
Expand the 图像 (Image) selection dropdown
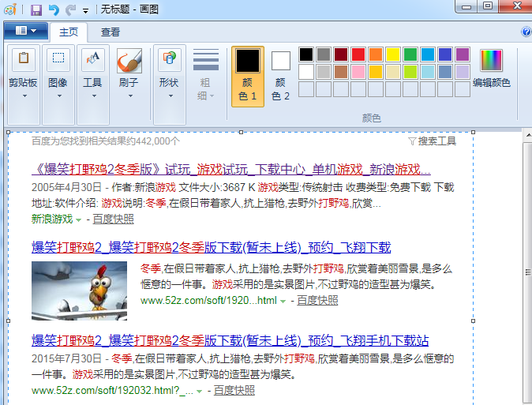[x=58, y=96]
